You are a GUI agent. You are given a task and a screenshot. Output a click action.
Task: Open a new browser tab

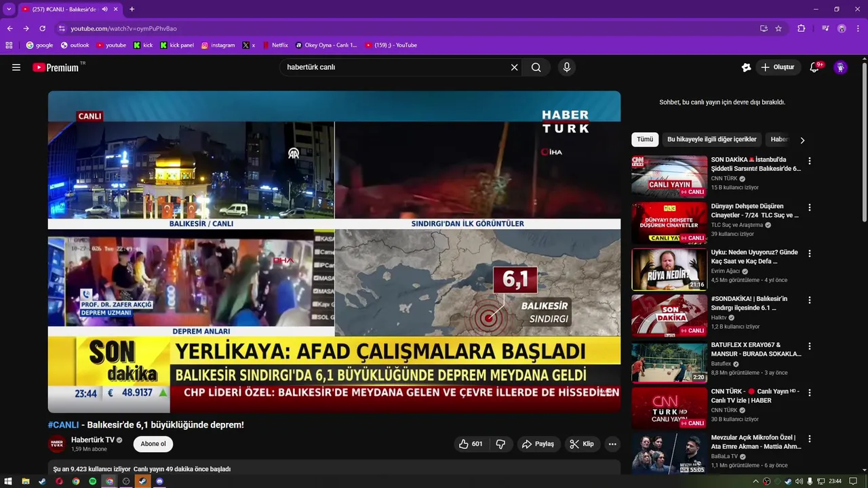pyautogui.click(x=132, y=9)
